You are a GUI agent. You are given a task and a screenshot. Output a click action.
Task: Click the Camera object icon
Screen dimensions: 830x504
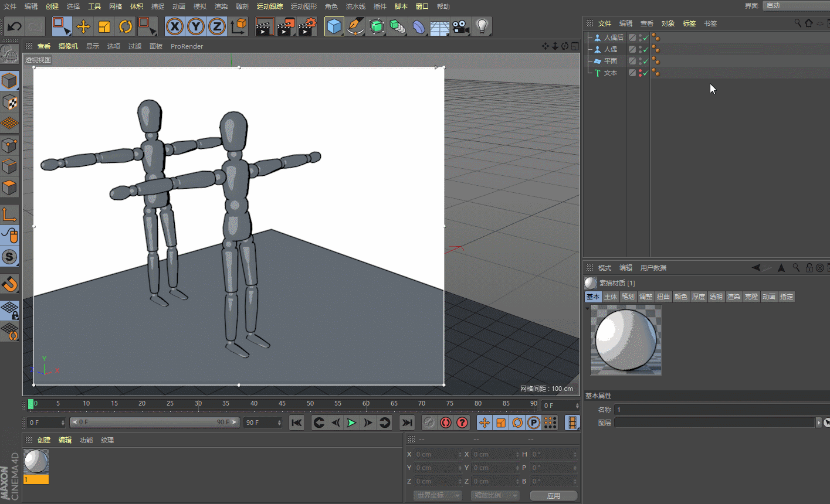click(x=461, y=26)
